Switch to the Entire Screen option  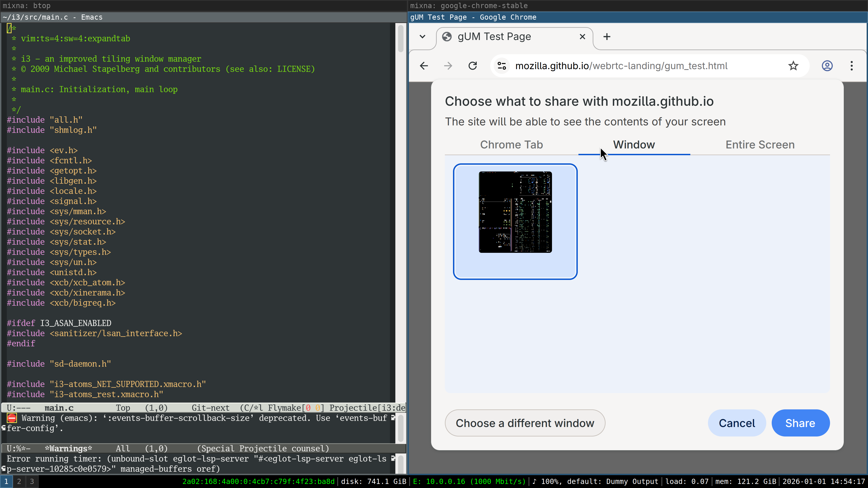pos(760,145)
